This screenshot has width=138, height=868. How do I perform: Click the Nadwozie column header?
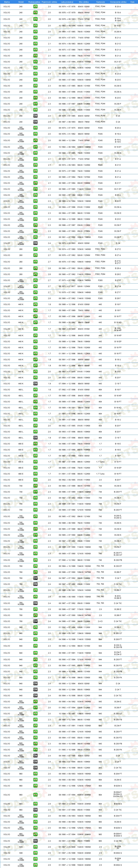click(100, 2)
